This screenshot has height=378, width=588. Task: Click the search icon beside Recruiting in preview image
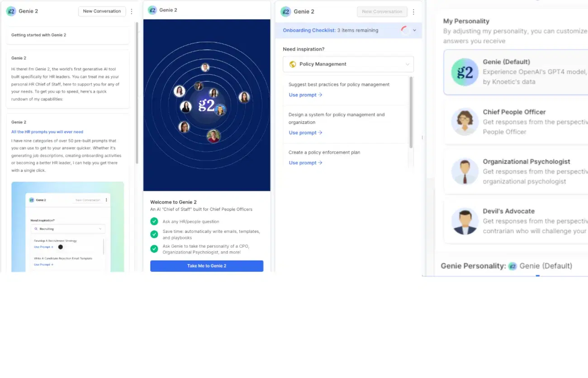click(36, 229)
